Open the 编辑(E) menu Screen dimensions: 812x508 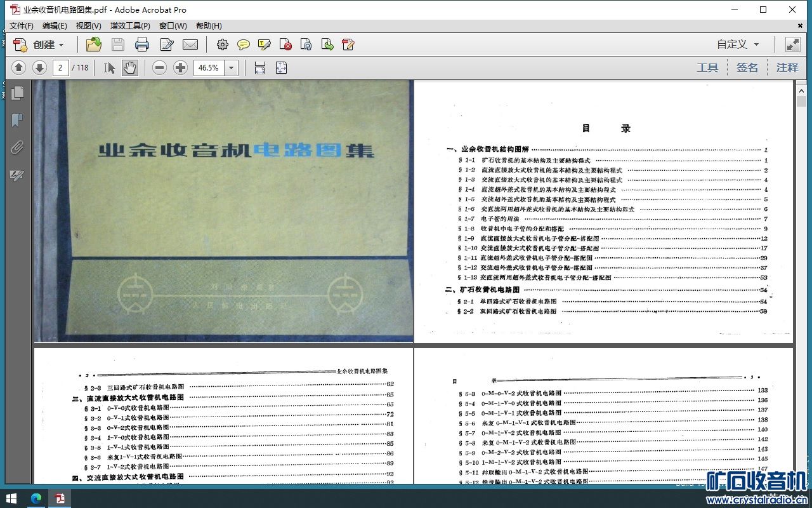coord(55,26)
